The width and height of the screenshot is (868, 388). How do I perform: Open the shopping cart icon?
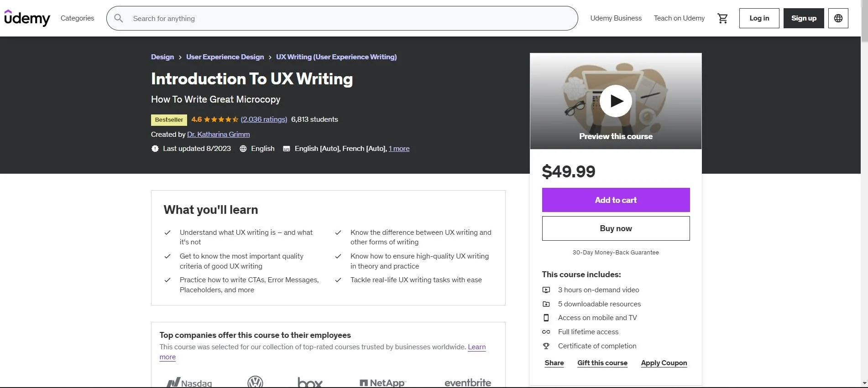(722, 18)
